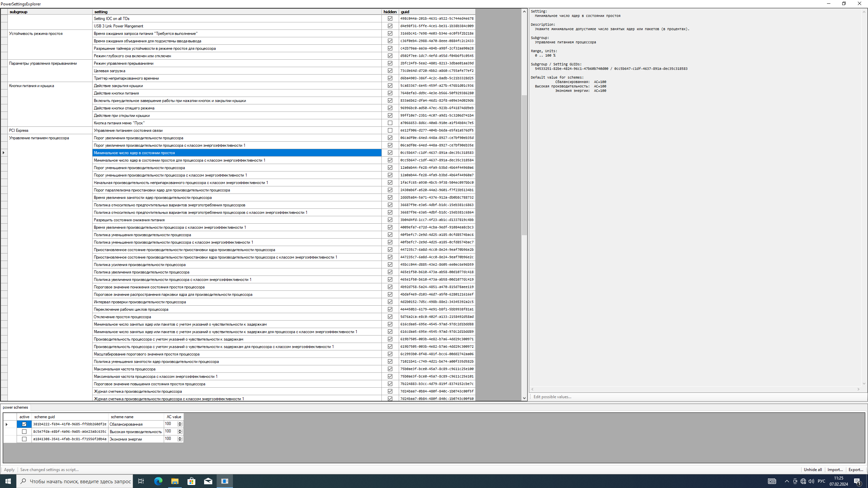
Task: Open File Explorer in the taskbar
Action: (x=175, y=481)
